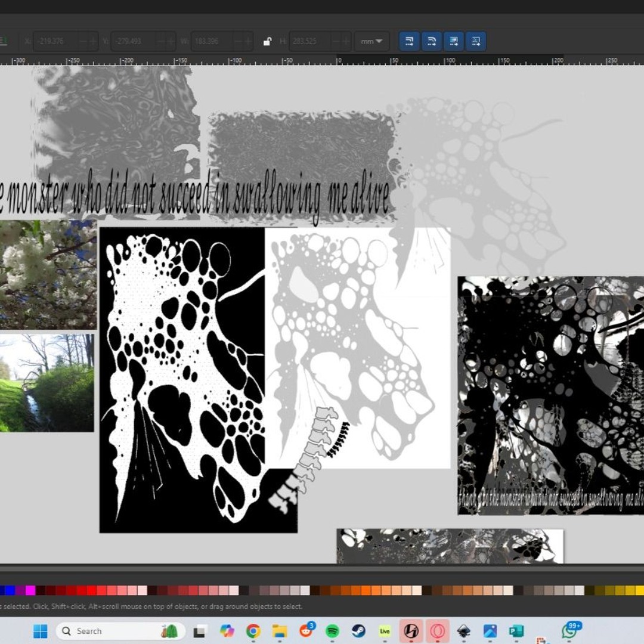This screenshot has width=644, height=644.
Task: Open the mm units dropdown
Action: pyautogui.click(x=371, y=41)
